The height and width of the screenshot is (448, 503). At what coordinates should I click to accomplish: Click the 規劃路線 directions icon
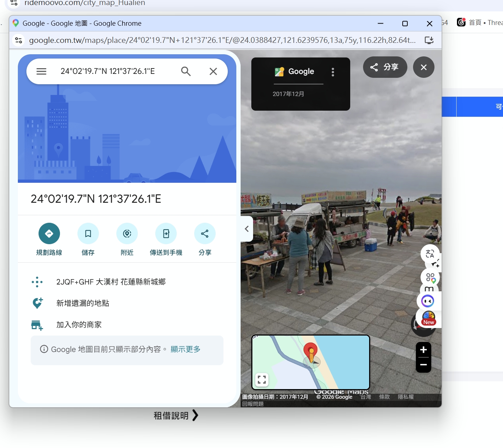49,233
